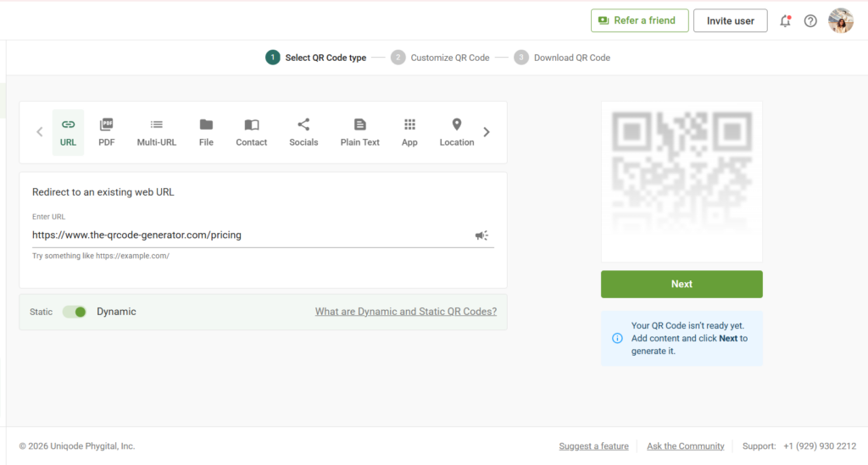Click the Try something like example hint
The width and height of the screenshot is (868, 465).
pyautogui.click(x=101, y=256)
